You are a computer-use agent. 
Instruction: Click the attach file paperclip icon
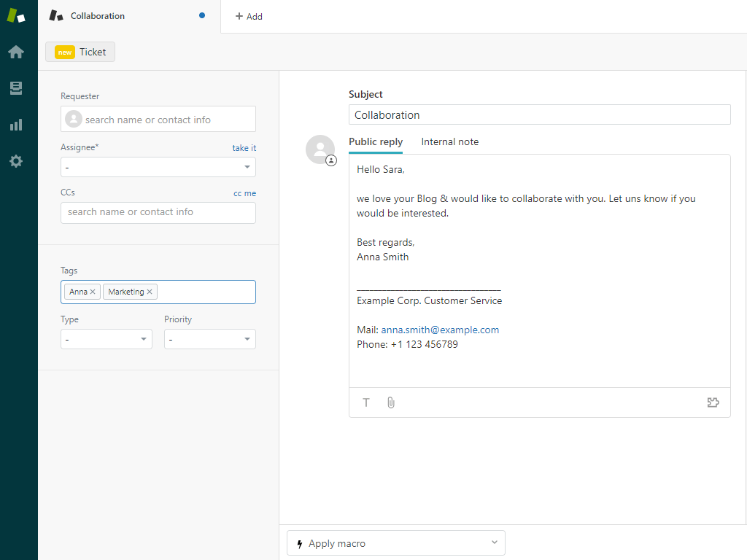(x=391, y=402)
